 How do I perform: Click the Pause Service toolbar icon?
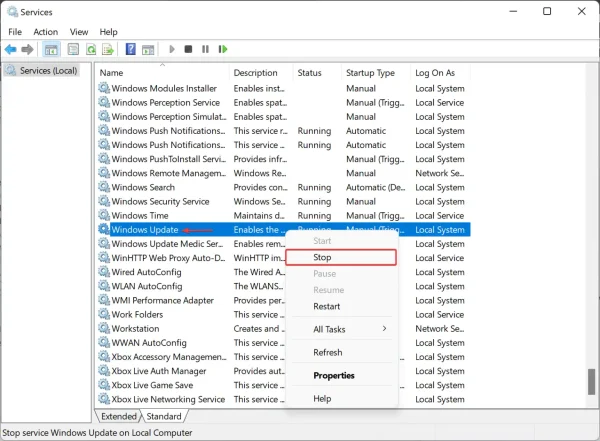click(x=205, y=49)
